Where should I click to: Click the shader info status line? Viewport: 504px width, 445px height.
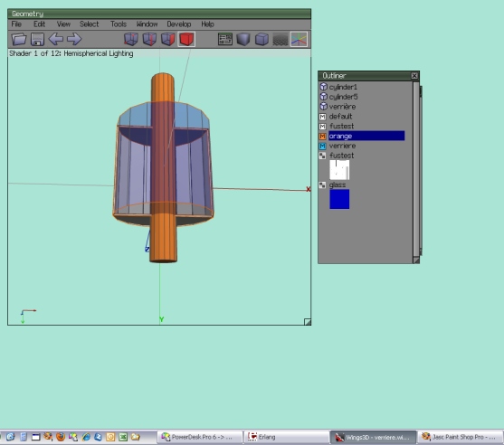coord(71,53)
